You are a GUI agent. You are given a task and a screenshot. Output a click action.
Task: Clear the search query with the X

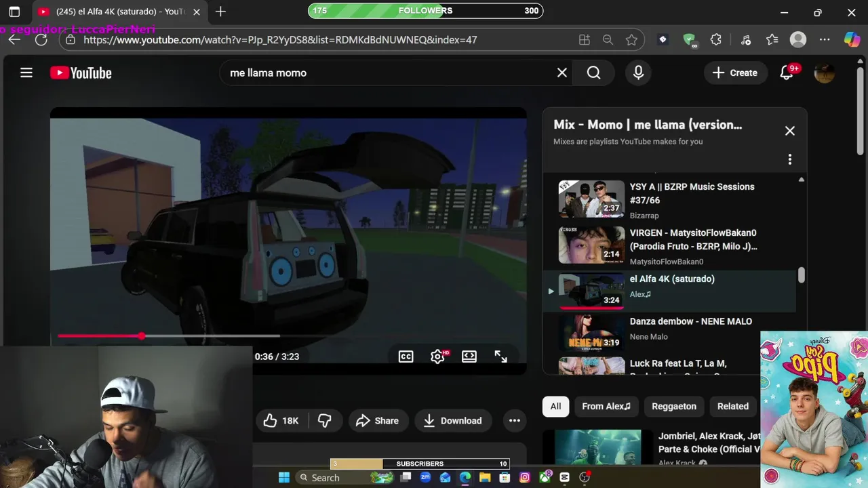562,73
